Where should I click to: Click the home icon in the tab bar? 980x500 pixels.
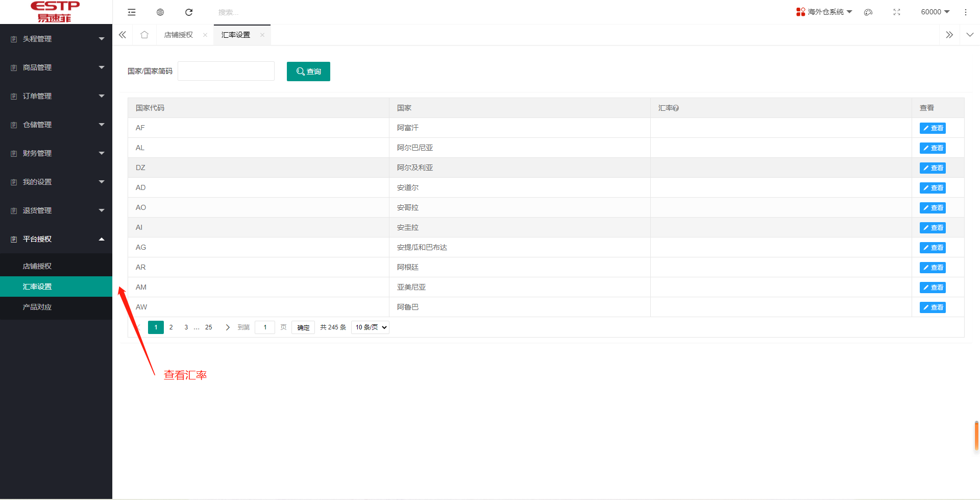[x=144, y=34]
